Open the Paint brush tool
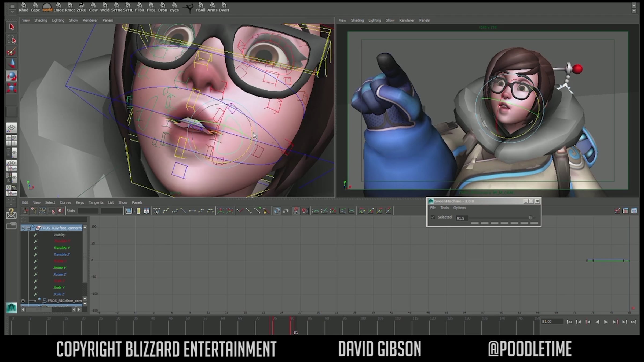The height and width of the screenshot is (362, 644). click(x=11, y=52)
